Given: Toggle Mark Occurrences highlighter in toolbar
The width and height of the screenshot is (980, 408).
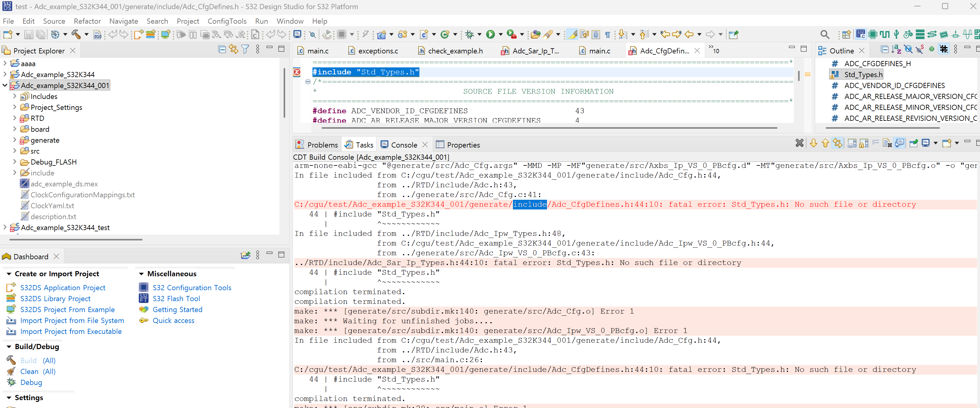Looking at the screenshot, I should pos(572,35).
